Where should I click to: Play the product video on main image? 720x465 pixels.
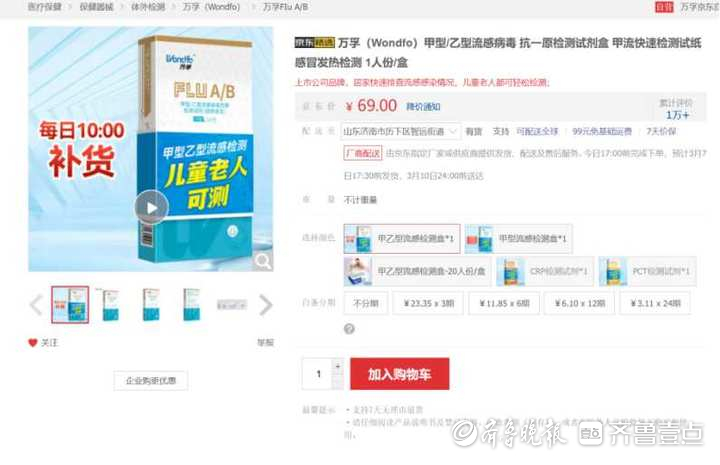[152, 207]
